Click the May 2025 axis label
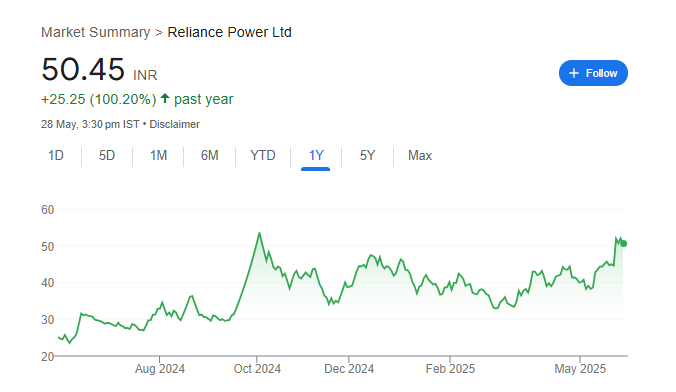 [580, 369]
